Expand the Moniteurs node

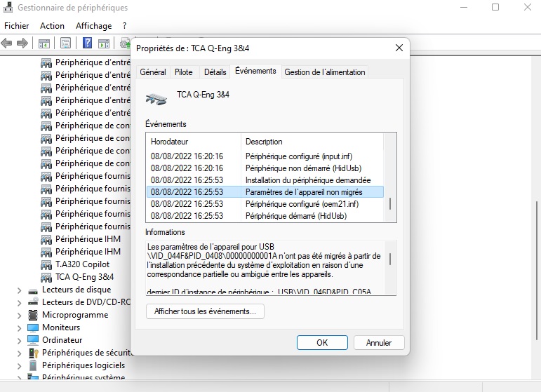point(20,328)
